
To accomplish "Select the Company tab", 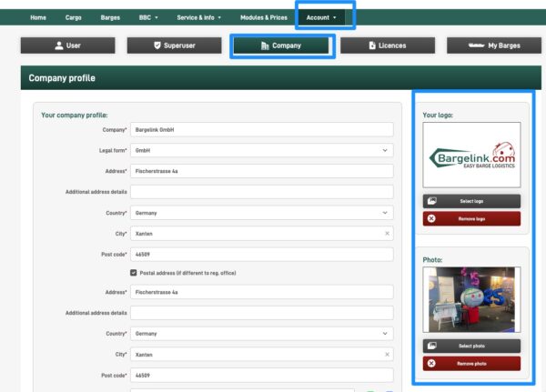I will [x=281, y=45].
